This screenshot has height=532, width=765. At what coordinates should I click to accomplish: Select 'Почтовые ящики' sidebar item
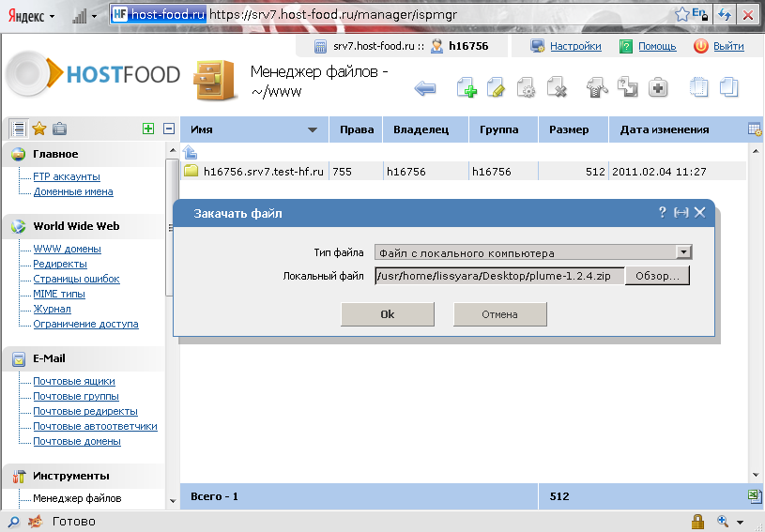click(x=74, y=381)
